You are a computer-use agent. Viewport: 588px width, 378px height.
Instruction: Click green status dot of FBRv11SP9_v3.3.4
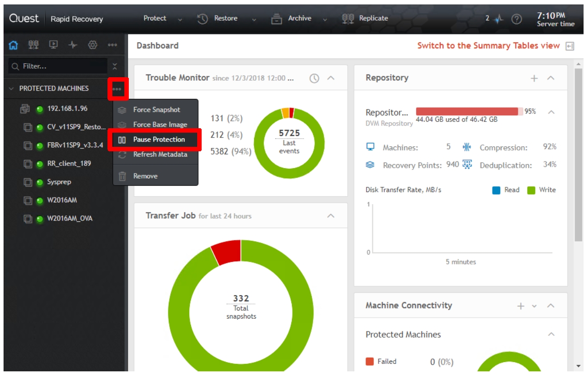pos(40,146)
